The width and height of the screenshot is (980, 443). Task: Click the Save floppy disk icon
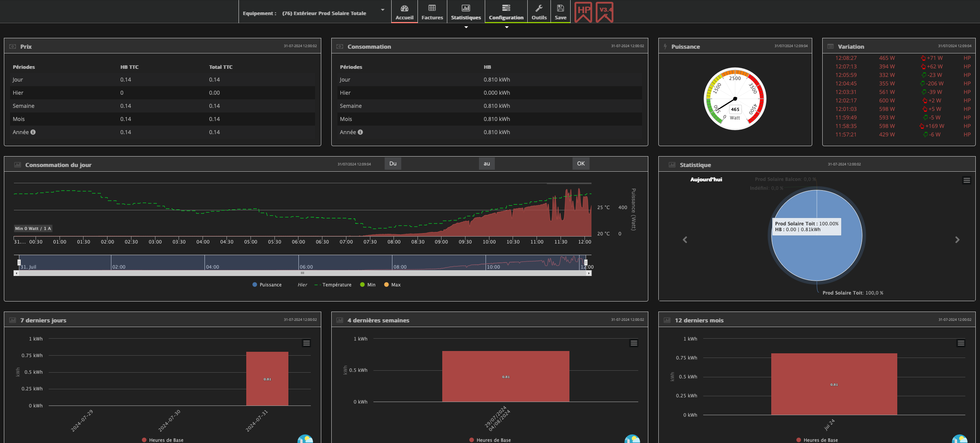click(560, 12)
